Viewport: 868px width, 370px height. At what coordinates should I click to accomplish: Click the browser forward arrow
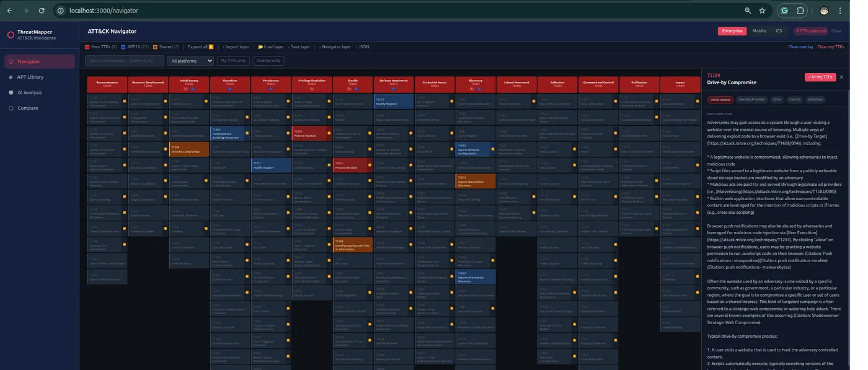[25, 11]
